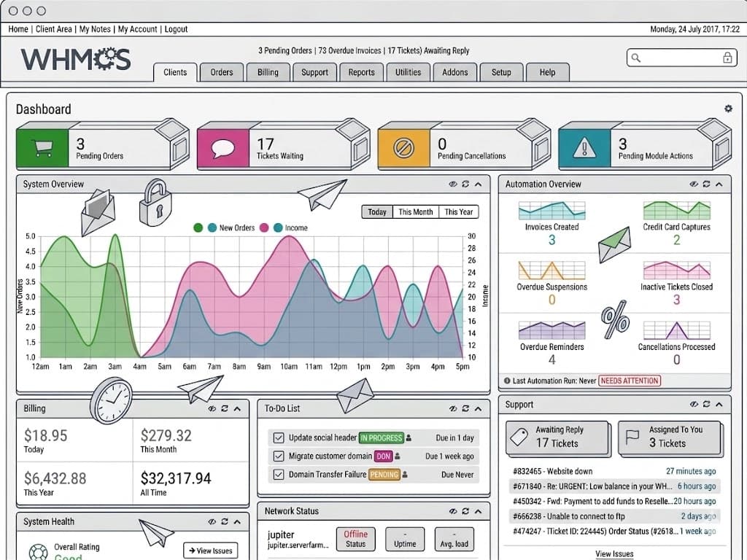Hide the Automation Overview panel eye icon
Viewport: 747px width, 560px height.
[x=694, y=184]
